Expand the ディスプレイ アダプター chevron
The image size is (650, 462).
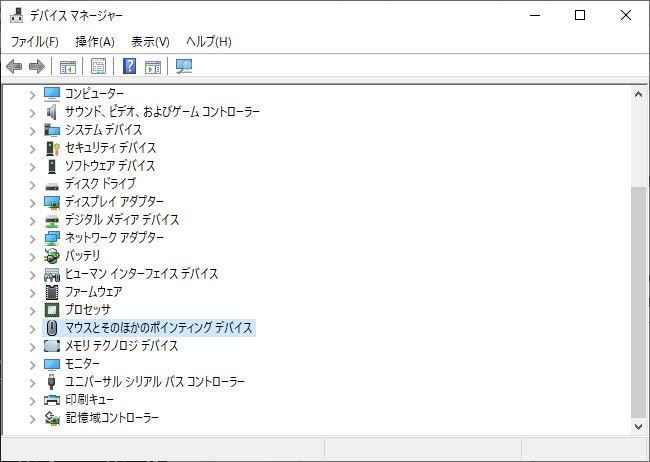pyautogui.click(x=32, y=203)
